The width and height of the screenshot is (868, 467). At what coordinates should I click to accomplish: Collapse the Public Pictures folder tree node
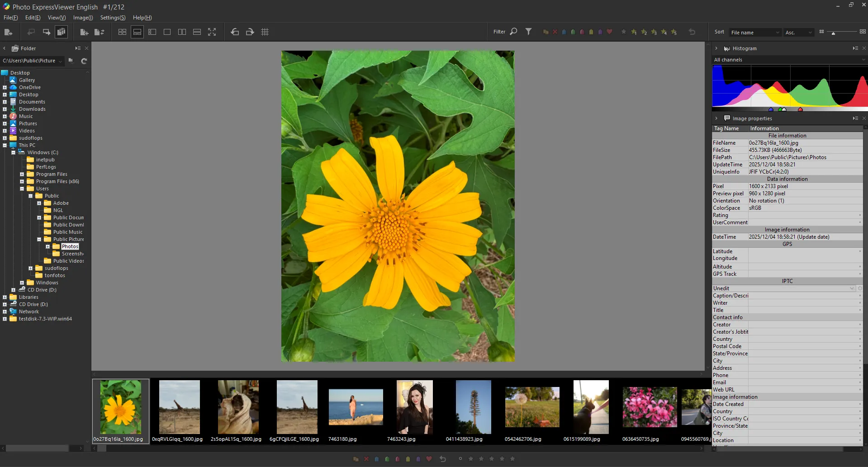39,239
